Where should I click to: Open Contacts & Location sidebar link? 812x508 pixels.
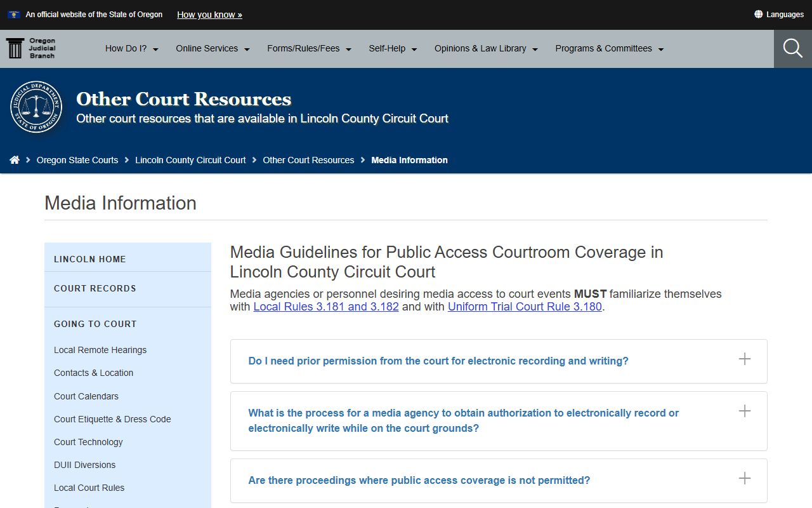pyautogui.click(x=94, y=373)
